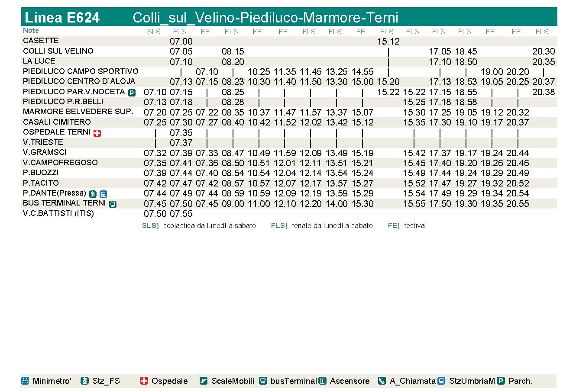
Task: Select the SLS column header
Action: tap(154, 32)
